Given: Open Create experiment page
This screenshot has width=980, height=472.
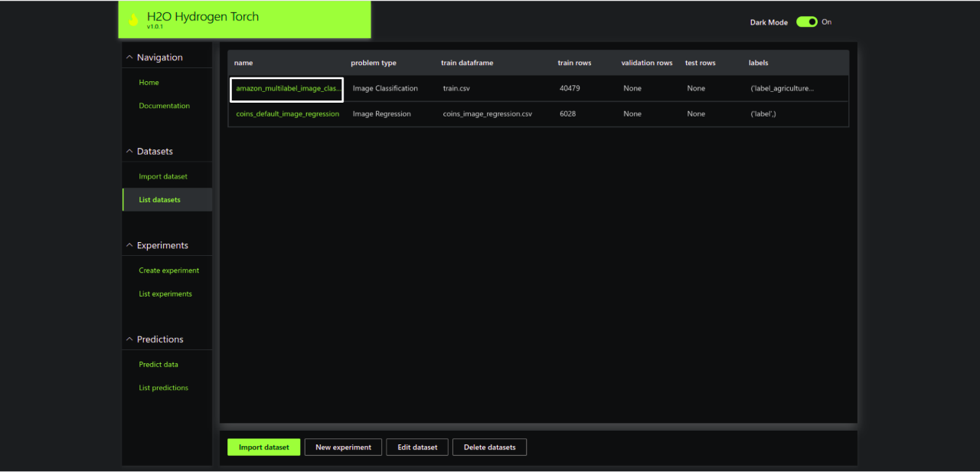Looking at the screenshot, I should pos(168,270).
